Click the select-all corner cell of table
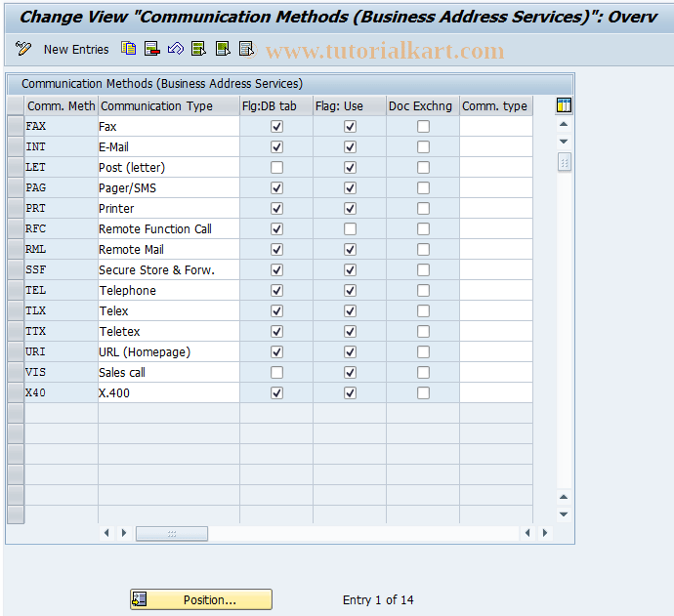The height and width of the screenshot is (616, 674). click(16, 105)
